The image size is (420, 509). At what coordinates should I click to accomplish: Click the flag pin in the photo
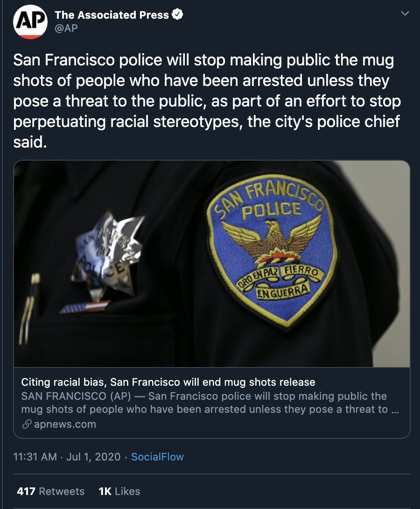coord(85,307)
